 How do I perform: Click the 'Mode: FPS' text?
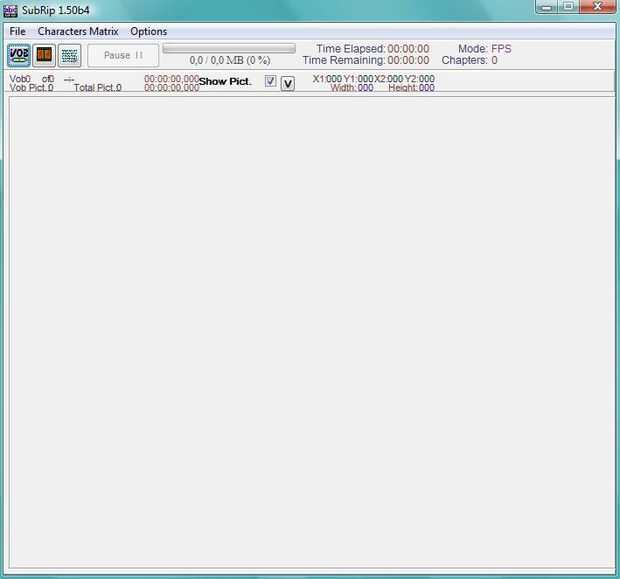click(x=484, y=49)
